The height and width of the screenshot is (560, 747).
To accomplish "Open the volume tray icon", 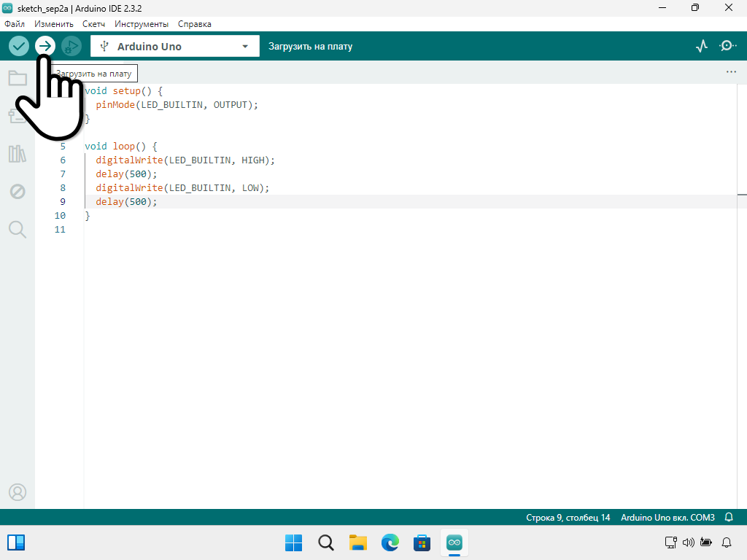I will (689, 542).
